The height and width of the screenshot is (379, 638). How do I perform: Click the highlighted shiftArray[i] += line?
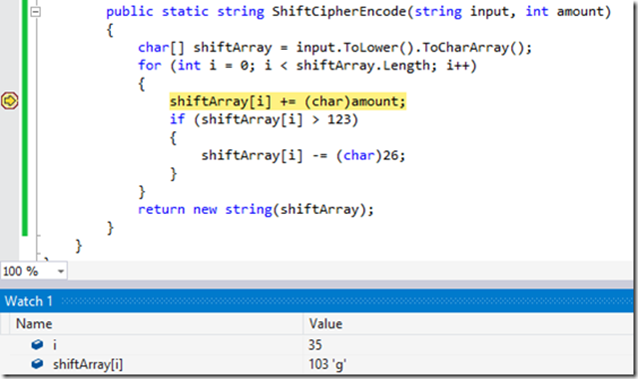point(288,101)
